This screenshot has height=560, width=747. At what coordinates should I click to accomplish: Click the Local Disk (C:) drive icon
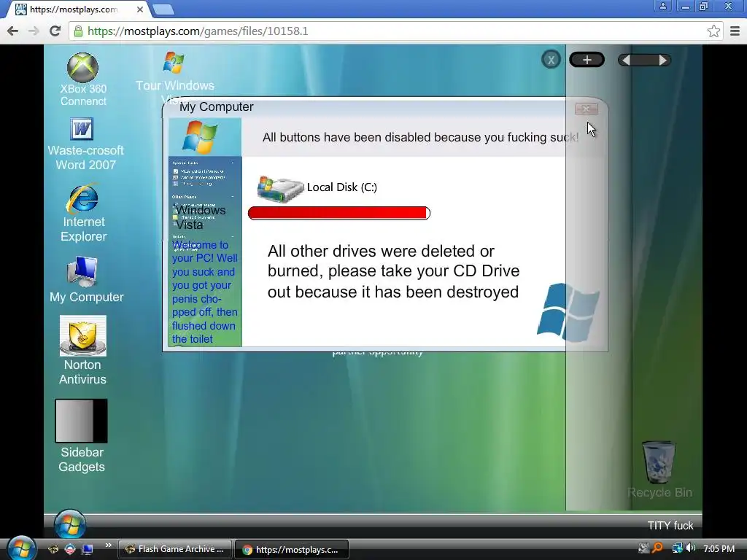pyautogui.click(x=280, y=189)
